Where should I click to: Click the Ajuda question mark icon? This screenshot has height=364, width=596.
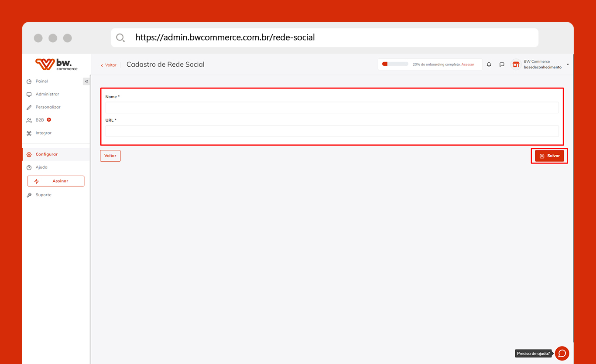pos(29,167)
